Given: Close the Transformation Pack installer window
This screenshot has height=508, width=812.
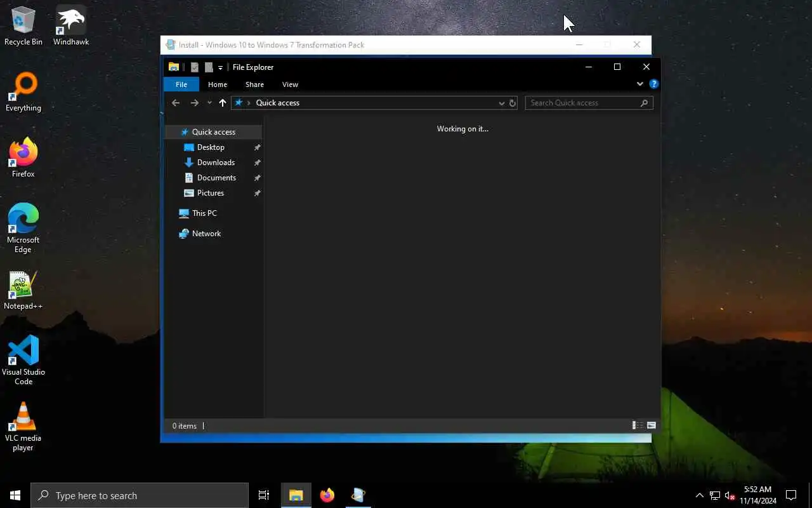Looking at the screenshot, I should (637, 44).
